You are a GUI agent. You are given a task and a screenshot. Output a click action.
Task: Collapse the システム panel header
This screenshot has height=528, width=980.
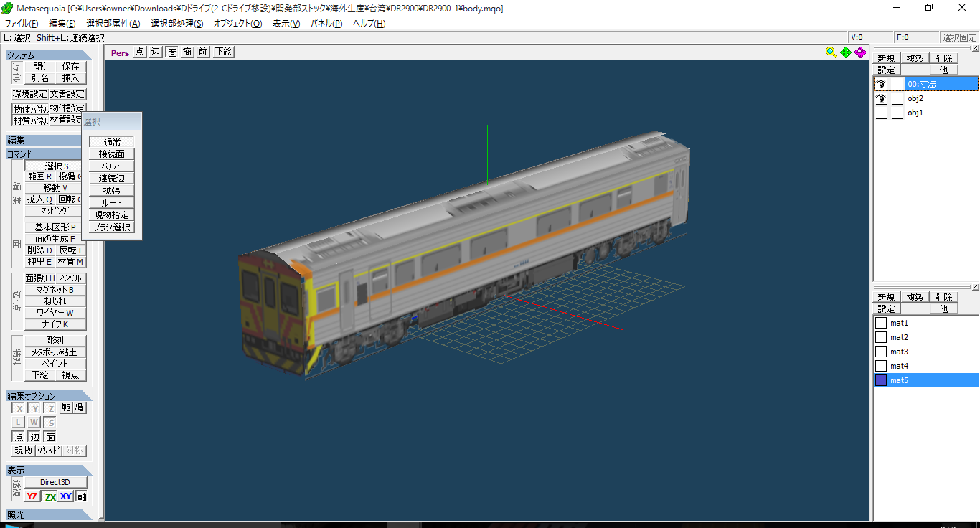[49, 55]
